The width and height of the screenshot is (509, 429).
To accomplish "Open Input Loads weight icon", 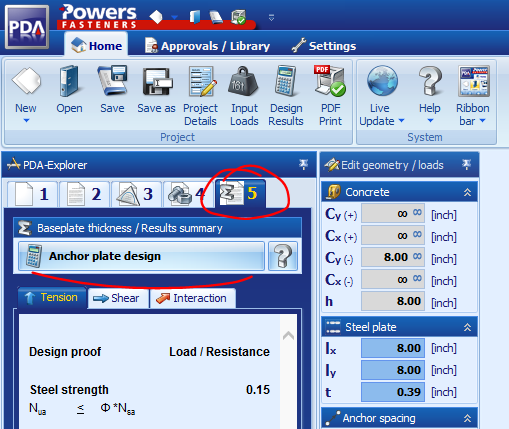I will (x=244, y=81).
